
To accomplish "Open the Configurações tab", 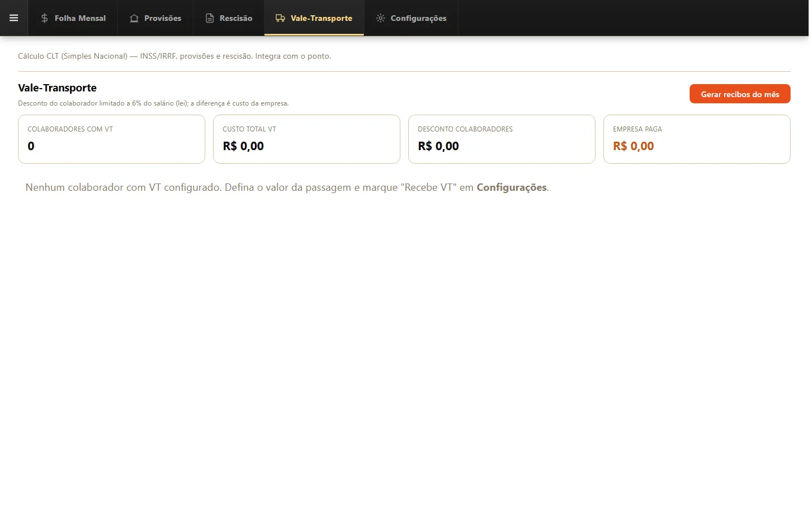I will point(411,18).
